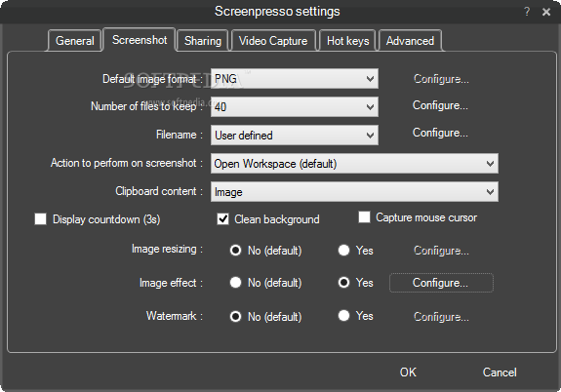The height and width of the screenshot is (392, 561).
Task: Switch to the General tab
Action: (75, 41)
